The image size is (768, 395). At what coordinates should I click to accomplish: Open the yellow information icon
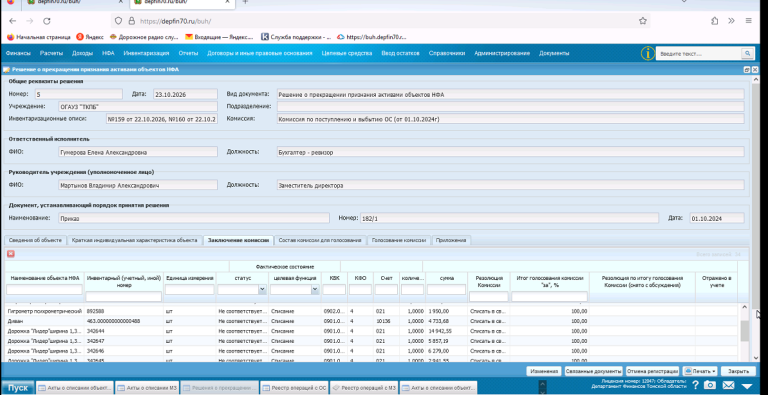[648, 53]
